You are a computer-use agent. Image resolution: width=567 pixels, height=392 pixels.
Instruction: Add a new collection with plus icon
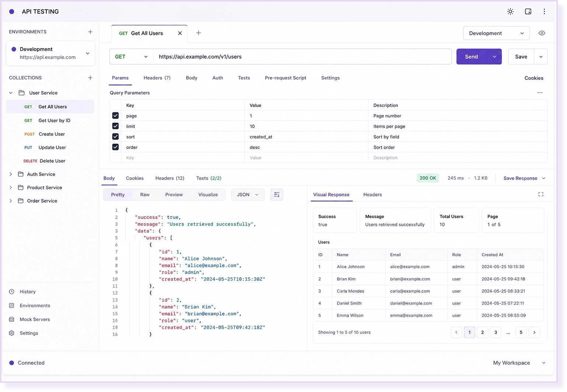(x=90, y=78)
